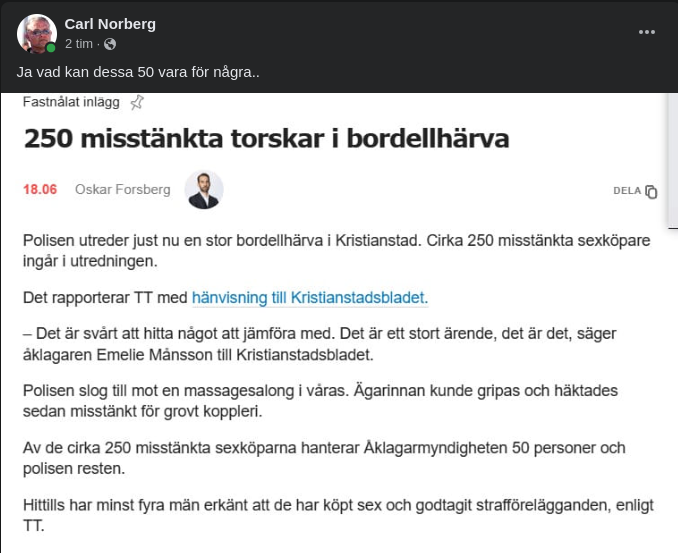Click the green online status dot

(51, 47)
